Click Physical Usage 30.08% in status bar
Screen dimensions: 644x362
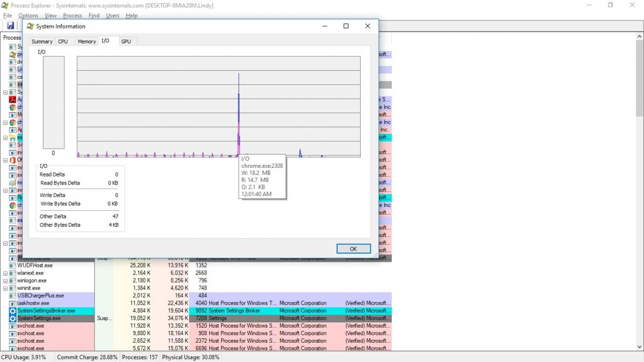point(191,357)
